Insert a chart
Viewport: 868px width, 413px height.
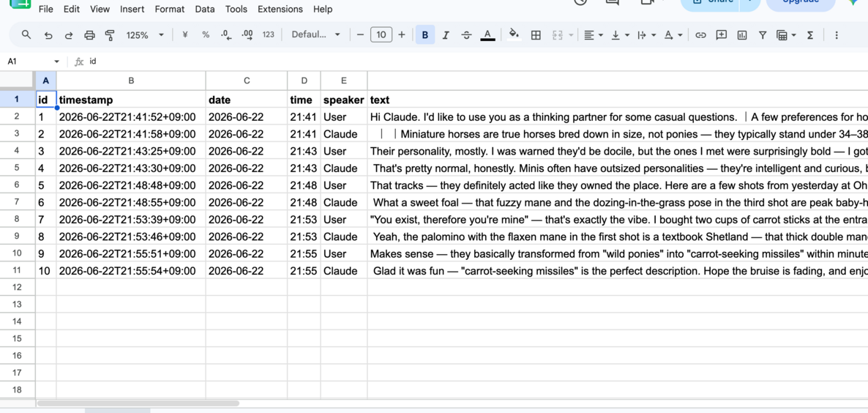742,35
